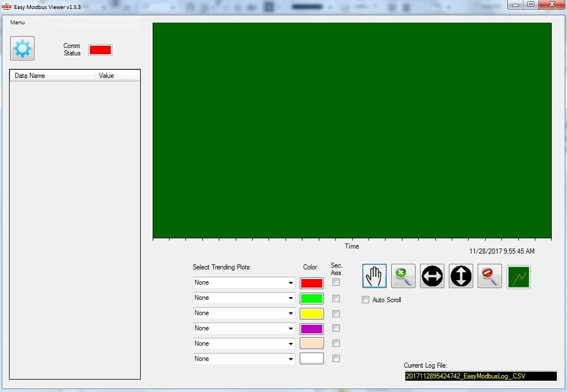Open the Menu item
Viewport: 567px width, 392px height.
coord(17,23)
